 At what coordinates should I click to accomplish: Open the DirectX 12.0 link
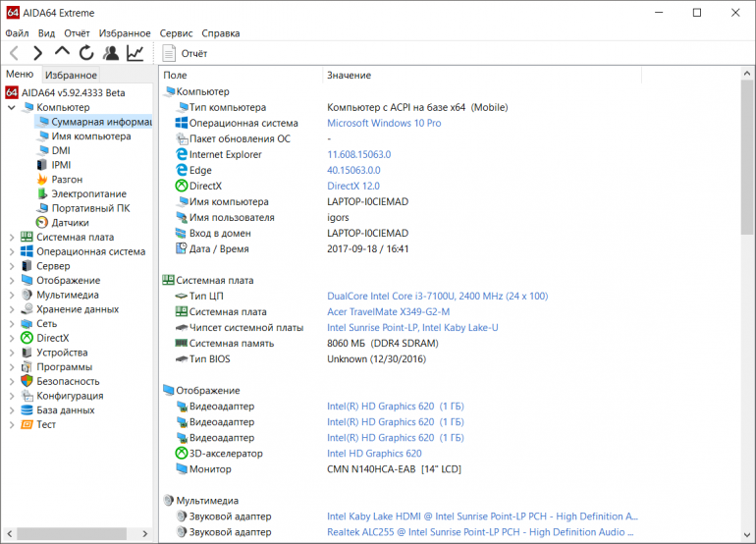[x=352, y=186]
